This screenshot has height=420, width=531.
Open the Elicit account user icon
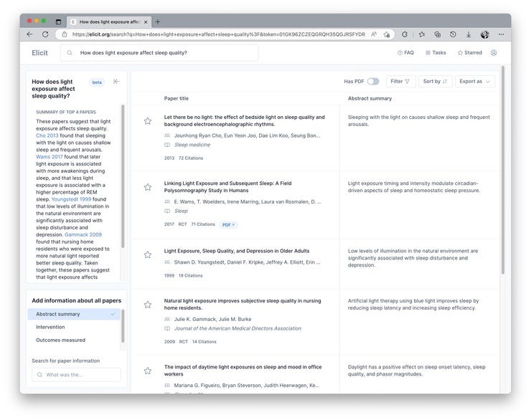494,53
